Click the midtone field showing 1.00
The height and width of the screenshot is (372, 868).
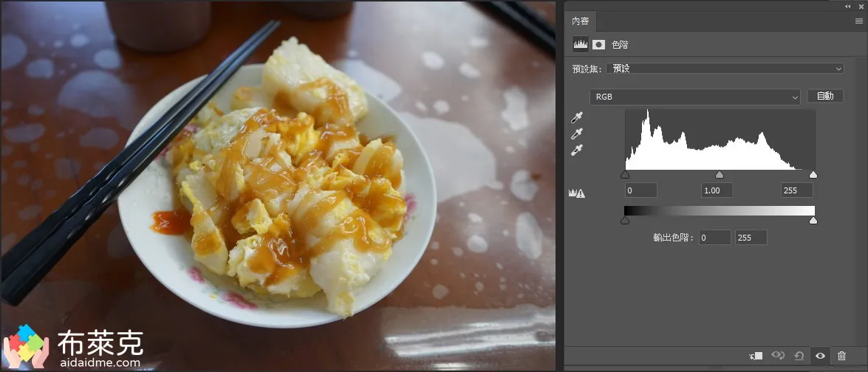pos(717,190)
